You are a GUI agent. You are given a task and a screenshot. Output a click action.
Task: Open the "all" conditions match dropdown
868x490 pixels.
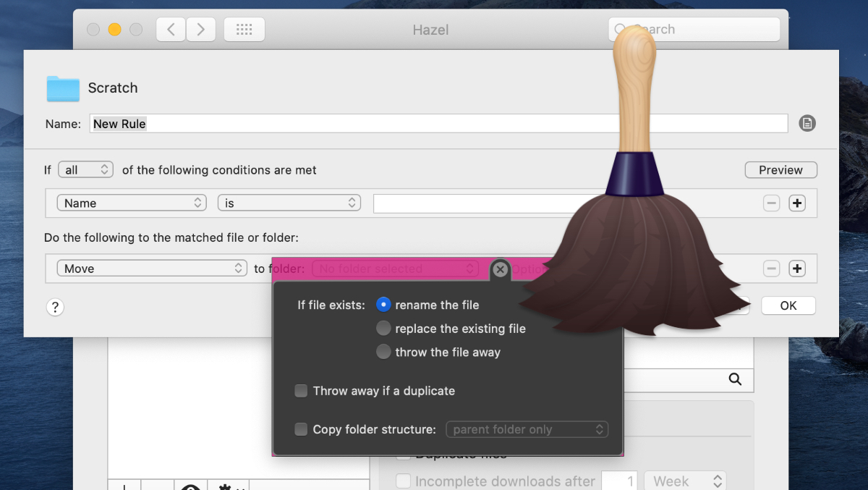tap(86, 170)
